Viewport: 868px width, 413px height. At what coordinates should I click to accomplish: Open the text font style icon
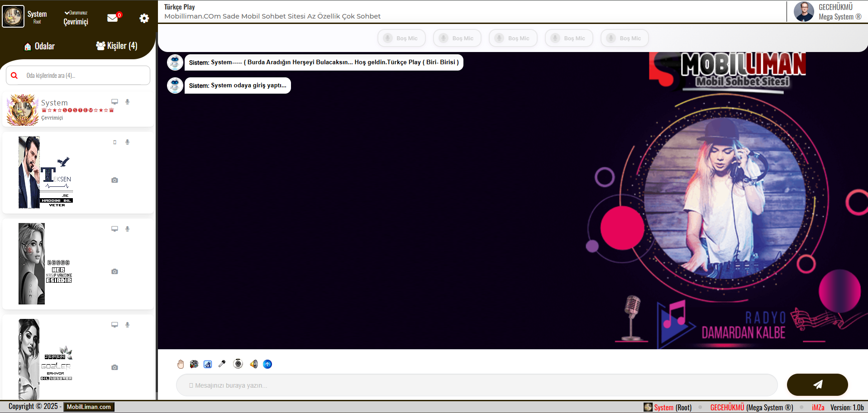click(208, 364)
